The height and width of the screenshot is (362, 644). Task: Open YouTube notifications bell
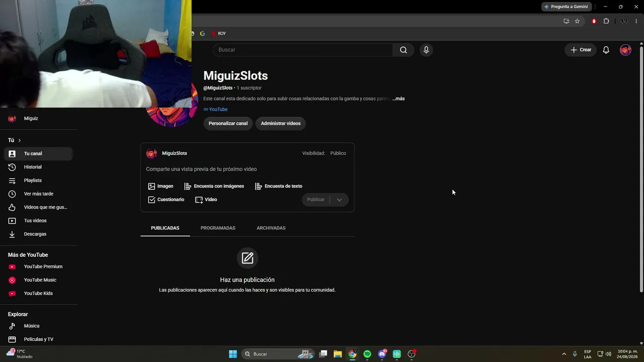point(606,50)
